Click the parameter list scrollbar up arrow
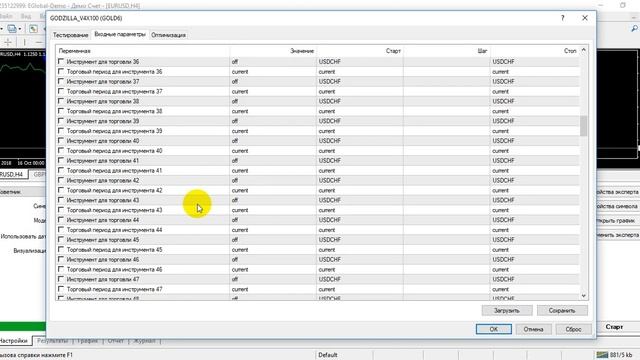The image size is (640, 360). click(x=584, y=50)
